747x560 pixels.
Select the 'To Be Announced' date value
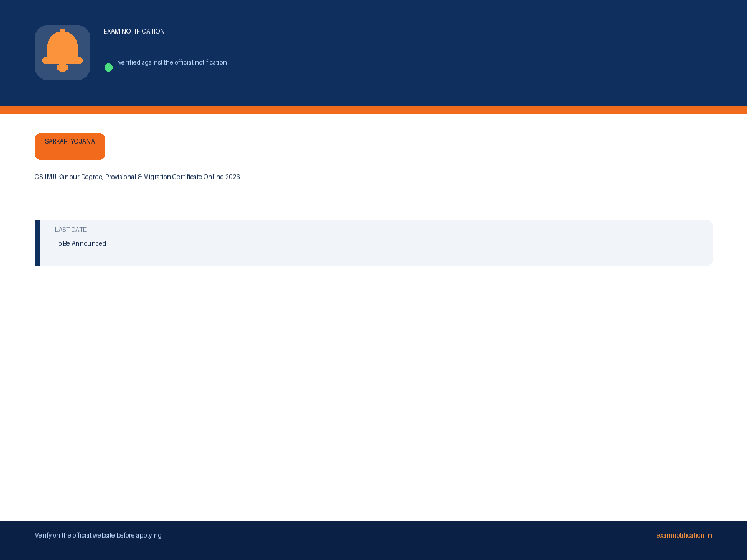[80, 243]
